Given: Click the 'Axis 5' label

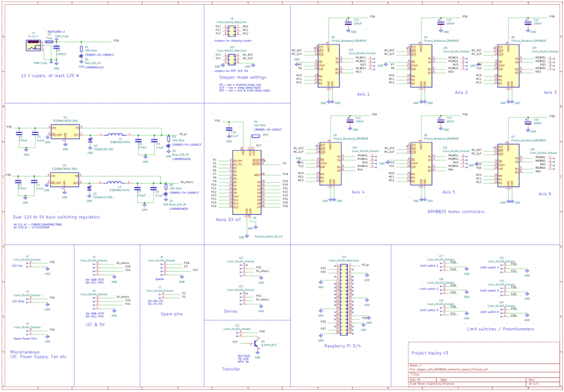Looking at the screenshot, I should [449, 192].
